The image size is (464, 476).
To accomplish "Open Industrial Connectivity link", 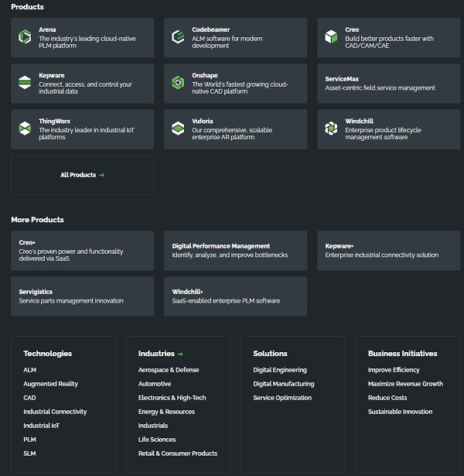I will click(x=55, y=412).
